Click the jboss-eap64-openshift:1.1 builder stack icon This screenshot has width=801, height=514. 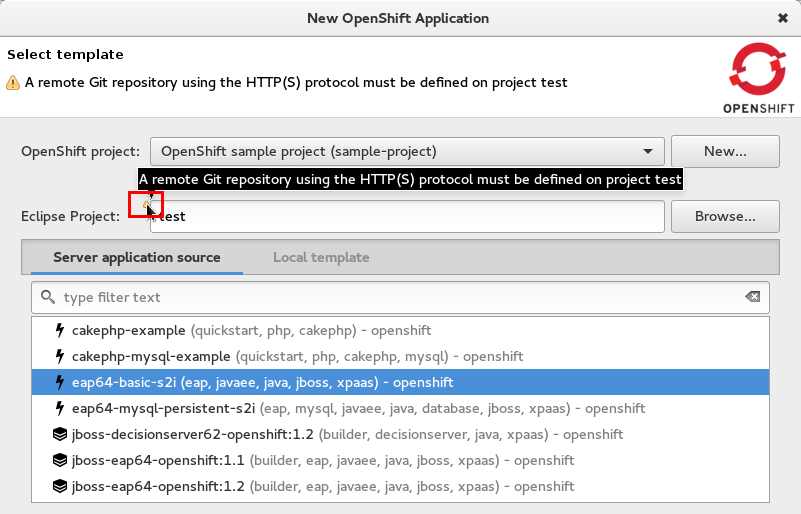point(59,461)
